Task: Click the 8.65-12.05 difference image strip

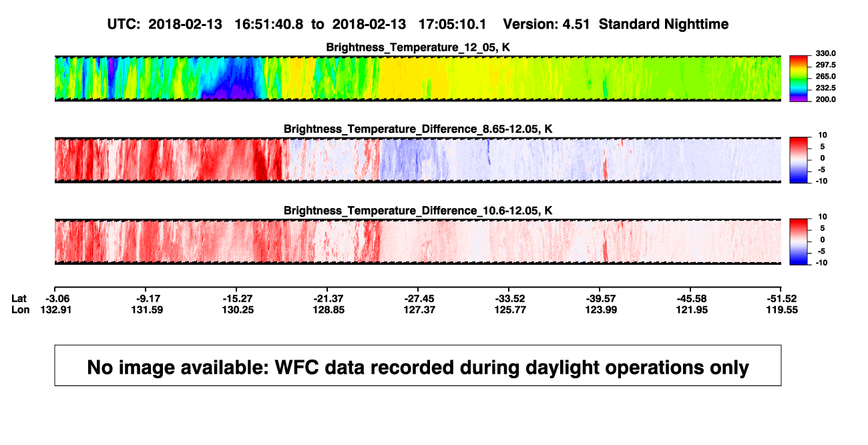Action: click(x=418, y=160)
